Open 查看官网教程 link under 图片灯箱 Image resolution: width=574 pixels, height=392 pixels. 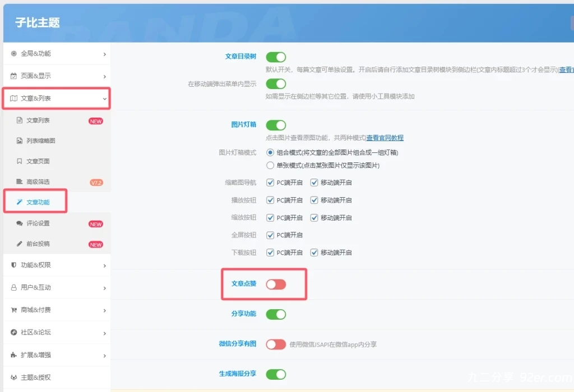pos(385,138)
